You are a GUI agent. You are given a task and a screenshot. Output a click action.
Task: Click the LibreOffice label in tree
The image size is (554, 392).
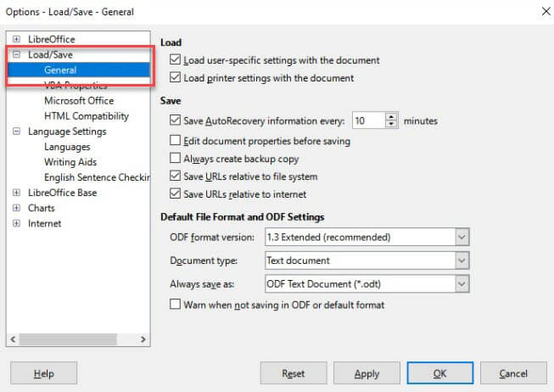52,39
